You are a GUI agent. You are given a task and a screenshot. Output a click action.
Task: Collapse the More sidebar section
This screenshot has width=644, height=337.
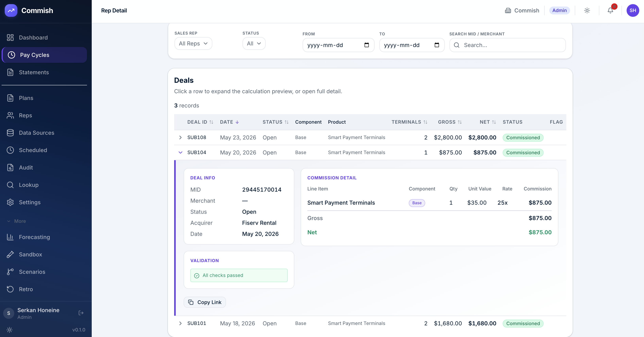coord(16,221)
